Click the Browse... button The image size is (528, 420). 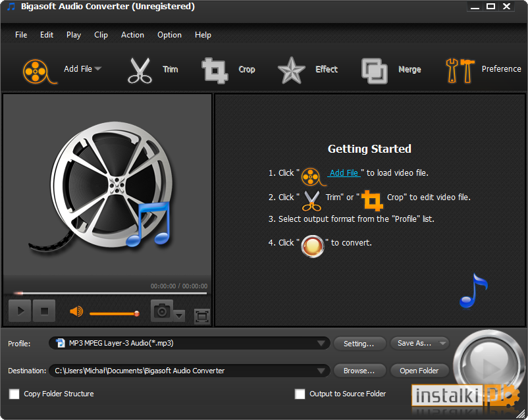point(359,371)
